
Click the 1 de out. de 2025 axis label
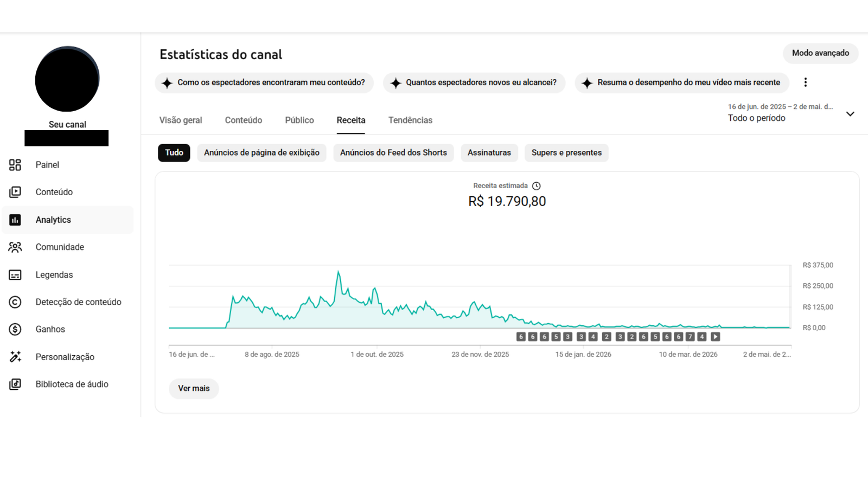(x=377, y=355)
